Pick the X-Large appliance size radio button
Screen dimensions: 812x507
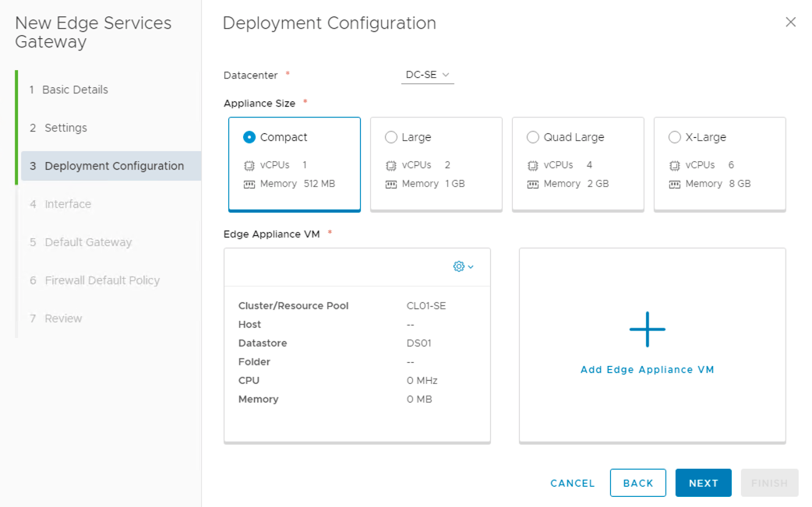[675, 137]
